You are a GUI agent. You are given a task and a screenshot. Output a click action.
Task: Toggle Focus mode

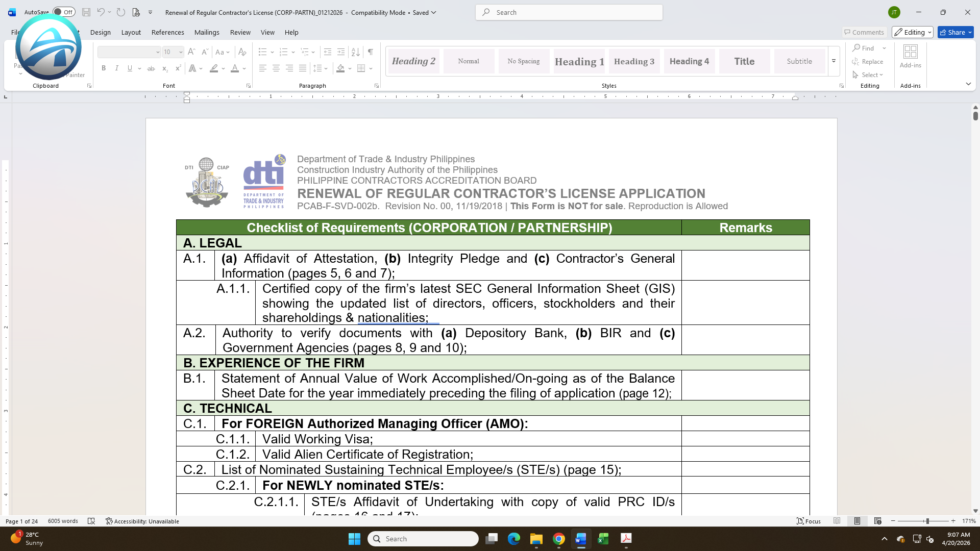(809, 521)
